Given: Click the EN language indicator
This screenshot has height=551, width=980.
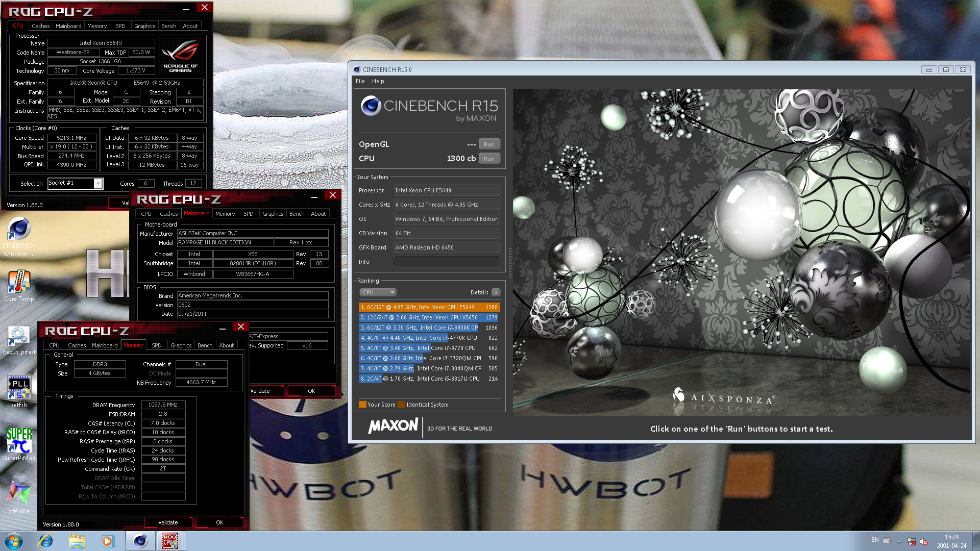Looking at the screenshot, I should [x=875, y=540].
